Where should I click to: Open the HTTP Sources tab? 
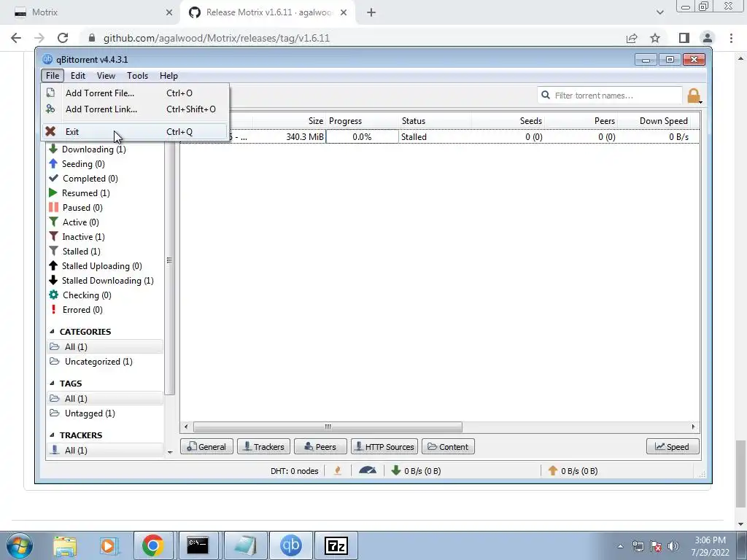pyautogui.click(x=384, y=447)
